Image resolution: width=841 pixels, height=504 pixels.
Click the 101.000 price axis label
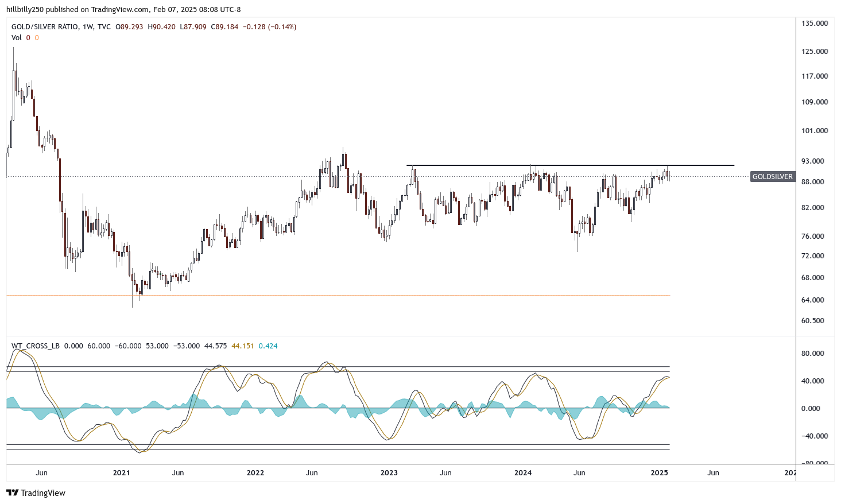pos(815,131)
